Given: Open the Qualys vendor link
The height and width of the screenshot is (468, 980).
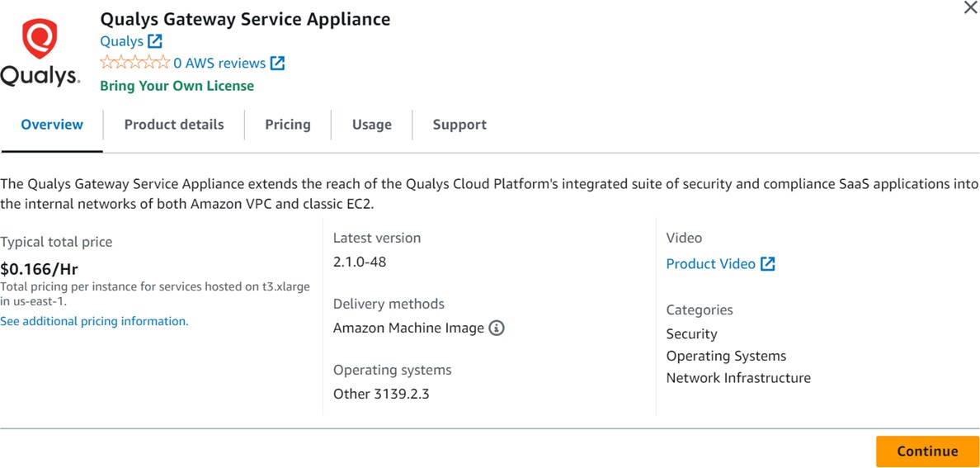Looking at the screenshot, I should [x=122, y=41].
